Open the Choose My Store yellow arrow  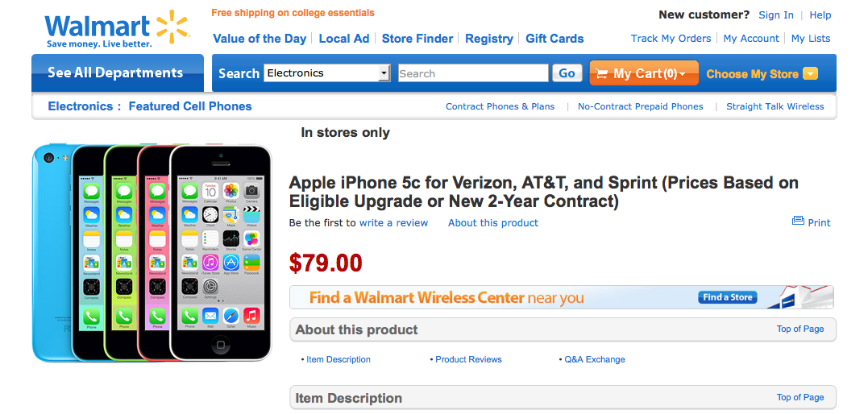810,74
